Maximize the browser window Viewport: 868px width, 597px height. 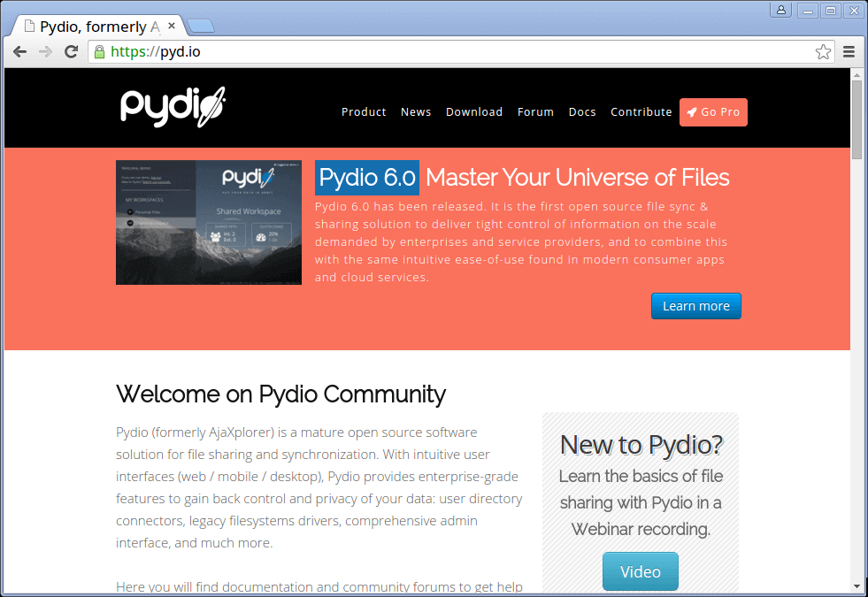830,10
